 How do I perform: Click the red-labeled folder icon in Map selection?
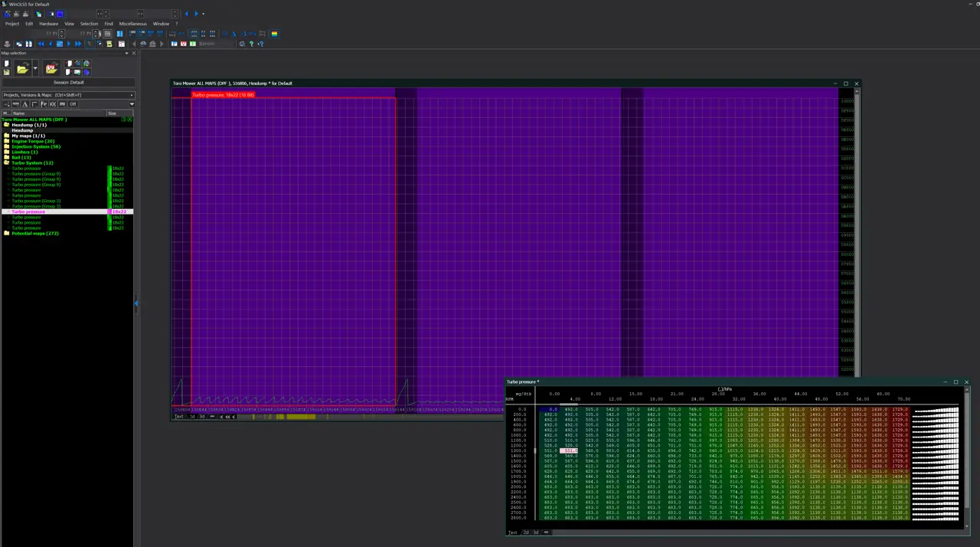(x=51, y=69)
